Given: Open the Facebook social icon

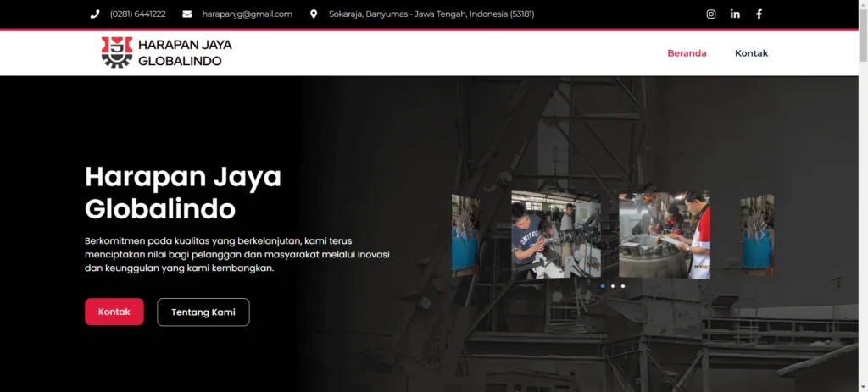Looking at the screenshot, I should [x=759, y=14].
